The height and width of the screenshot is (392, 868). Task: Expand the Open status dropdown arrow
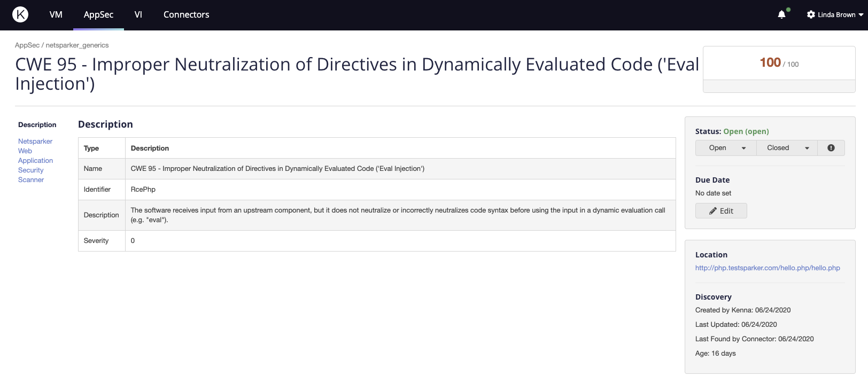pyautogui.click(x=743, y=148)
